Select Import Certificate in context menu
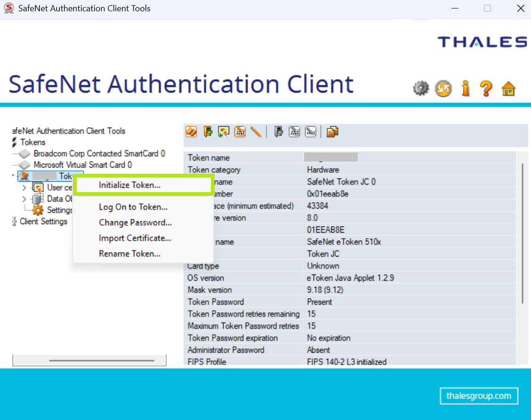This screenshot has height=420, width=531. coord(143,238)
